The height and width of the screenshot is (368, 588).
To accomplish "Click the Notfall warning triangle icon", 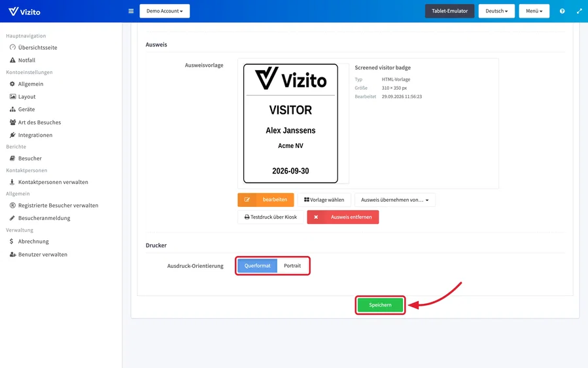I will [x=12, y=60].
